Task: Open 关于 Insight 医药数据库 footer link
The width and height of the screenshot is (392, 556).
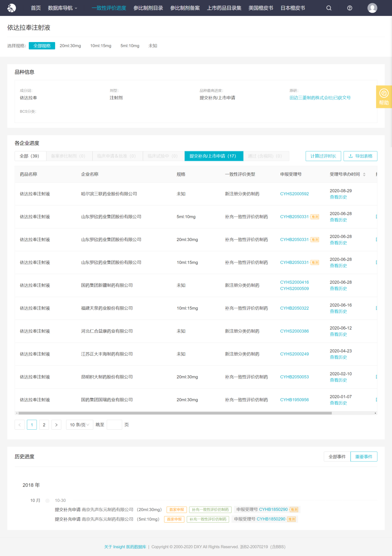Action: (x=125, y=547)
